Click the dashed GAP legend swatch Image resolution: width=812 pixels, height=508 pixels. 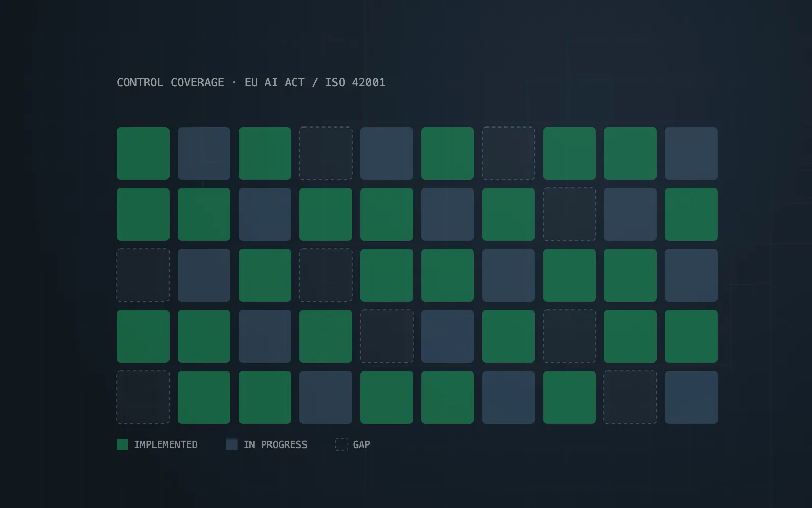pyautogui.click(x=342, y=444)
